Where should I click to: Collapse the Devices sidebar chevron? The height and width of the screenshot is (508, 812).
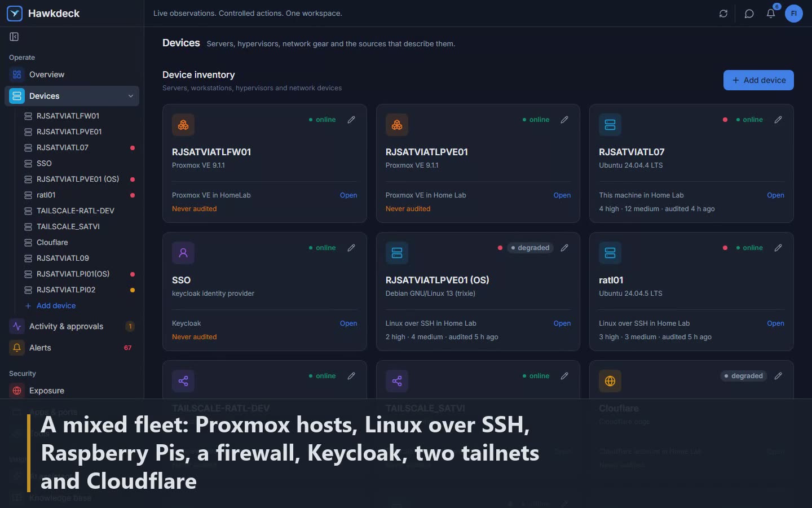click(x=131, y=96)
